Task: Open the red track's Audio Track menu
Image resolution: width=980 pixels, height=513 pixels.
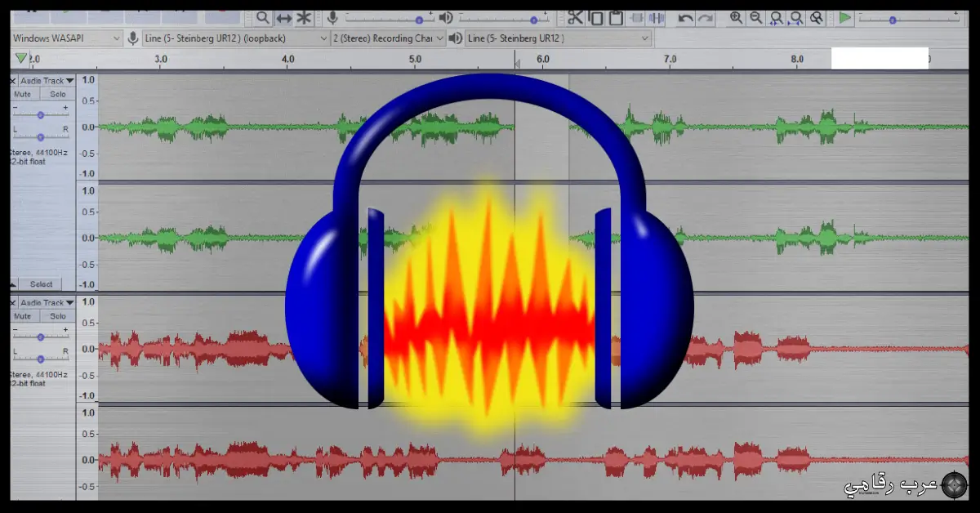Action: pyautogui.click(x=47, y=303)
